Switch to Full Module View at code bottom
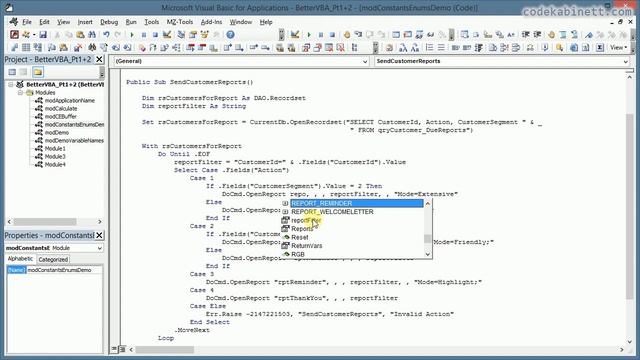This screenshot has height=360, width=640. click(x=122, y=349)
